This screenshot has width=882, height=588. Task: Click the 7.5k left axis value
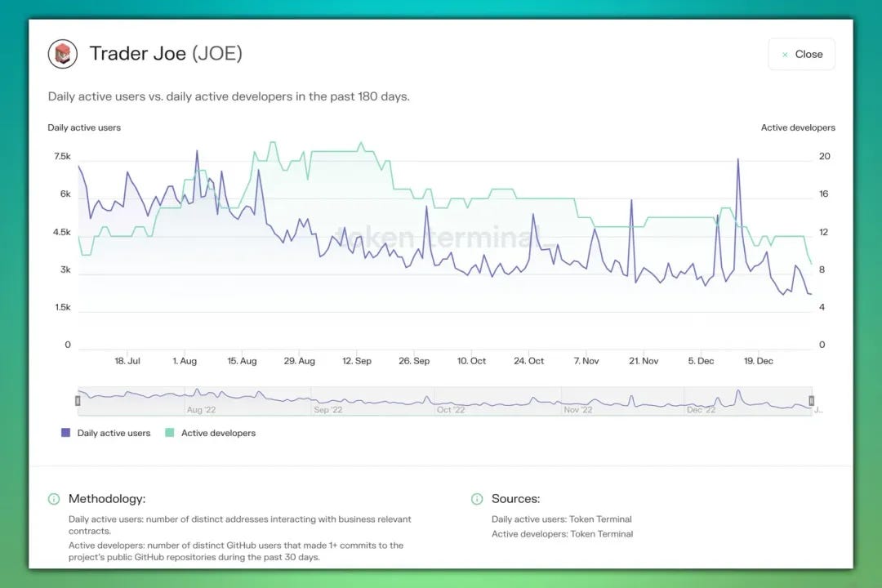point(62,157)
